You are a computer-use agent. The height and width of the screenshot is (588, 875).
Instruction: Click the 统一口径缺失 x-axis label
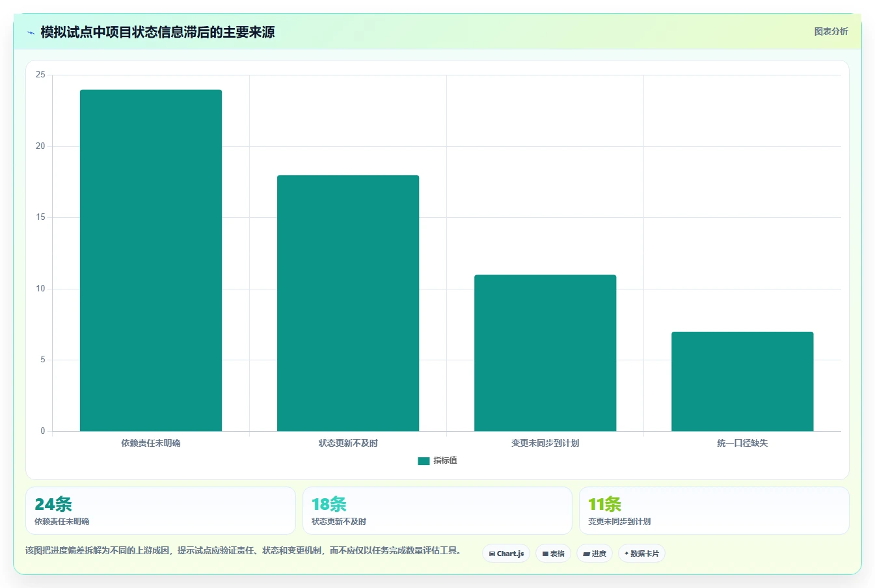[x=742, y=443]
